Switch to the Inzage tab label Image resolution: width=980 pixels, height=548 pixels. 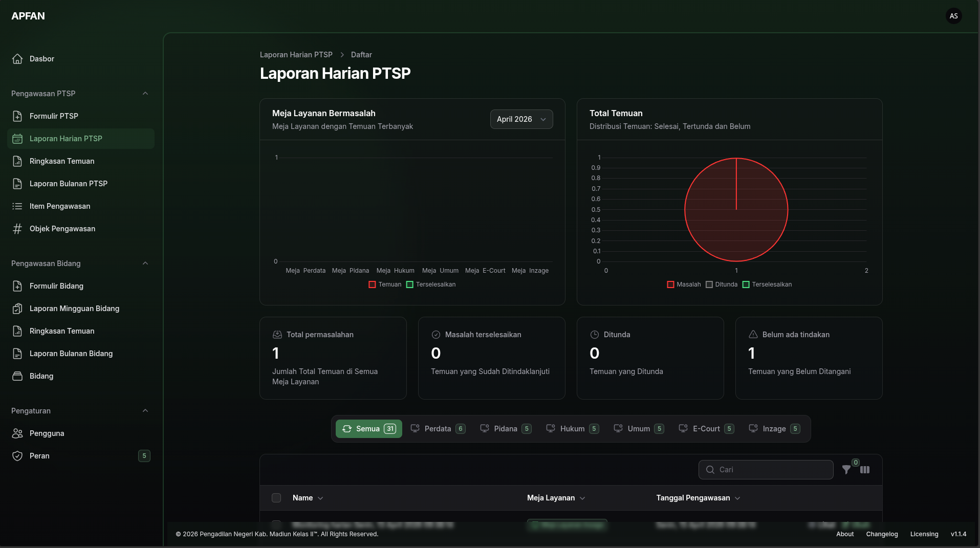pos(774,429)
